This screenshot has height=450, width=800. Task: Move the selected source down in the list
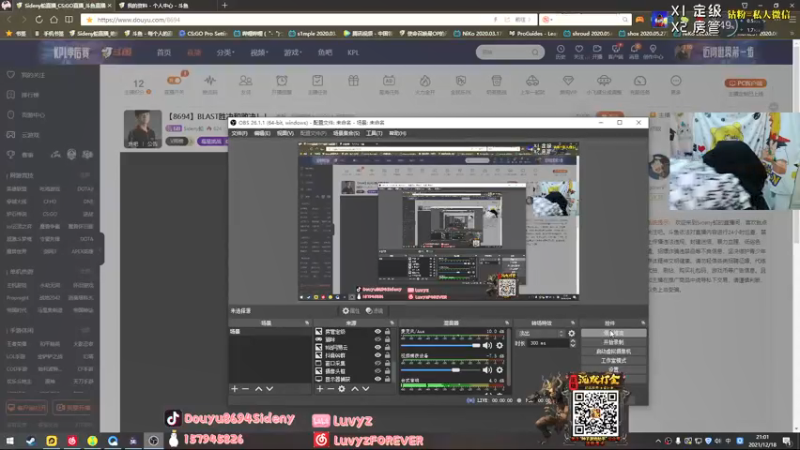click(366, 389)
